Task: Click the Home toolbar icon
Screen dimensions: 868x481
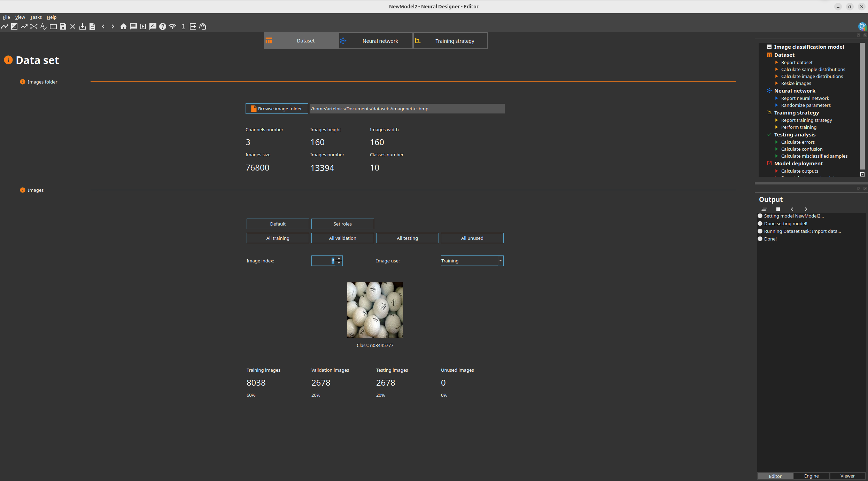Action: point(124,26)
